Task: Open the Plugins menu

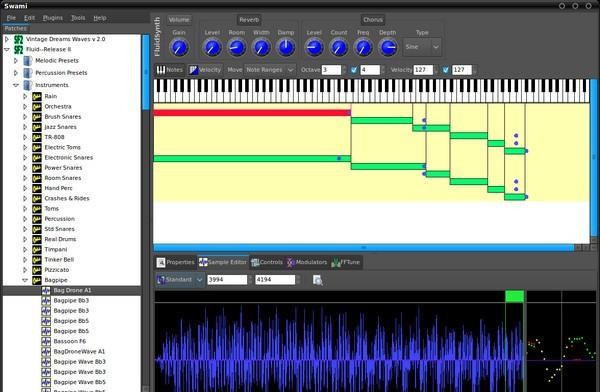Action: point(53,18)
